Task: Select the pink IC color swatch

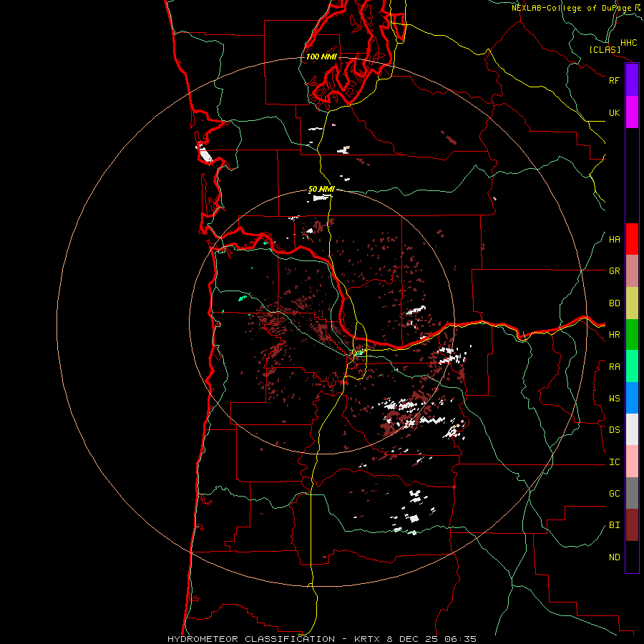Action: pos(632,462)
